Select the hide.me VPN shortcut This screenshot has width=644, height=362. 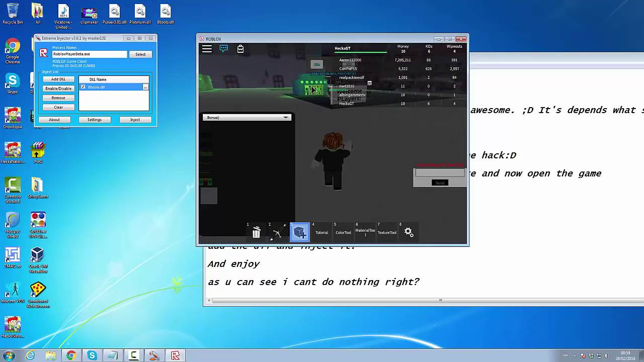13,292
